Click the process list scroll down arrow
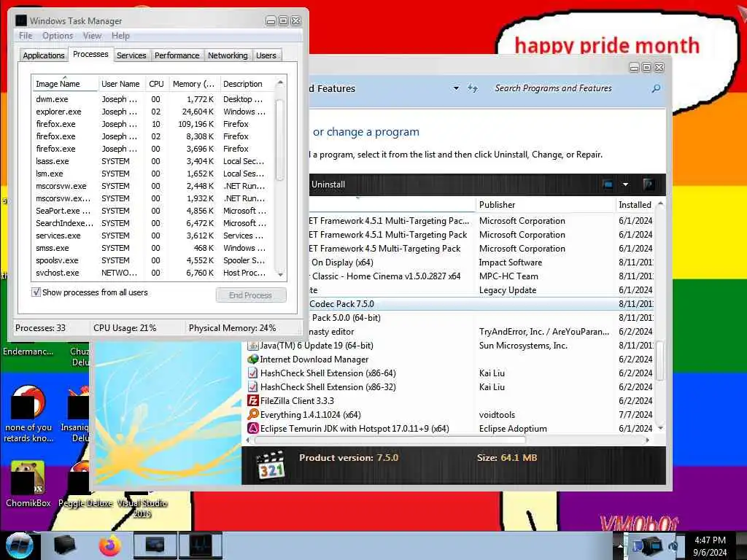Viewport: 747px width, 560px height. tap(280, 274)
